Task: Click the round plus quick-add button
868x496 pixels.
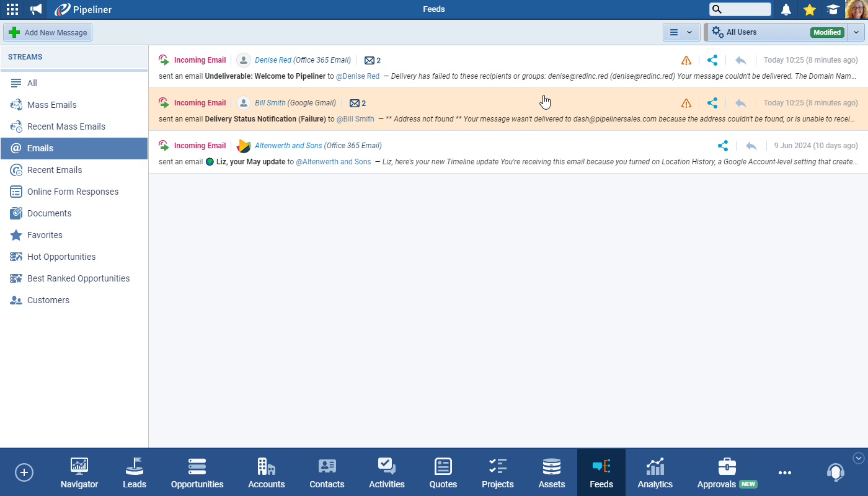Action: tap(24, 472)
